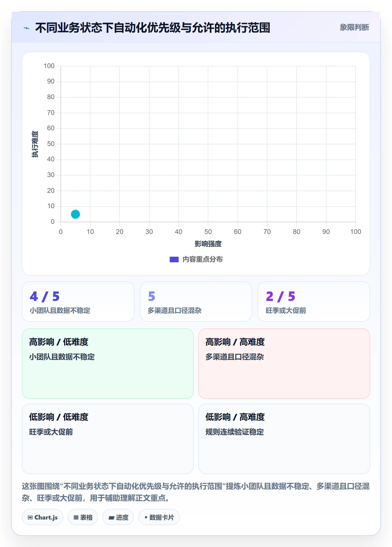Screen dimensions: 392x547
Task: Click the cyan data point on the scatter chart
Action: (x=75, y=214)
